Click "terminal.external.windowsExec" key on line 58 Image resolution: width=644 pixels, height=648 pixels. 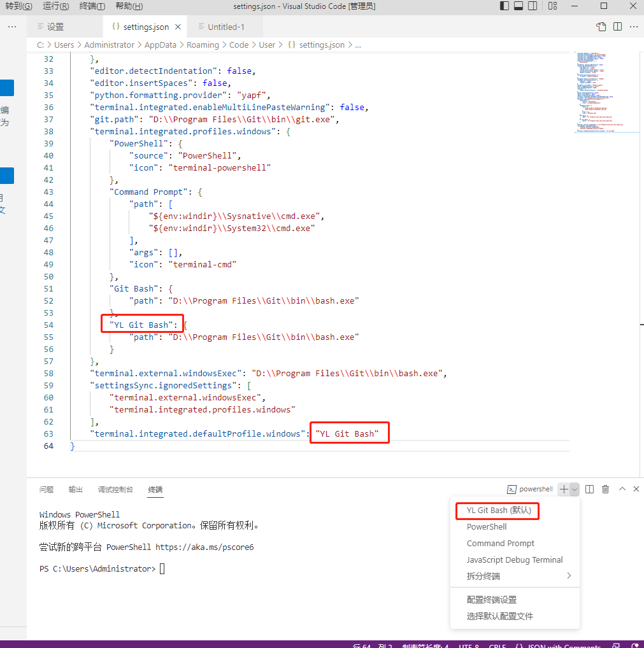tap(166, 374)
